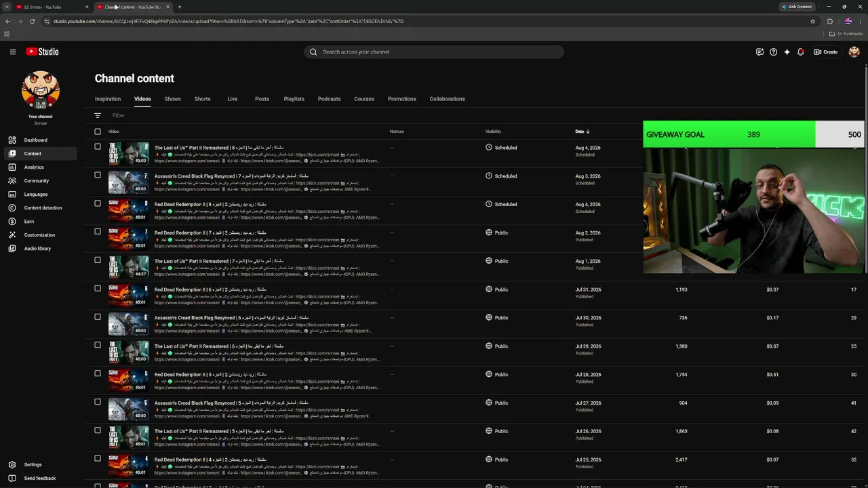Tick the select-all videos checkbox
The image size is (868, 488).
(98, 131)
